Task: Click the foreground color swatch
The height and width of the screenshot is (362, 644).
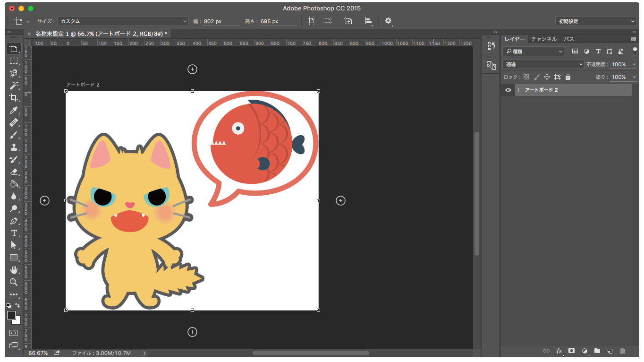Action: pos(11,315)
